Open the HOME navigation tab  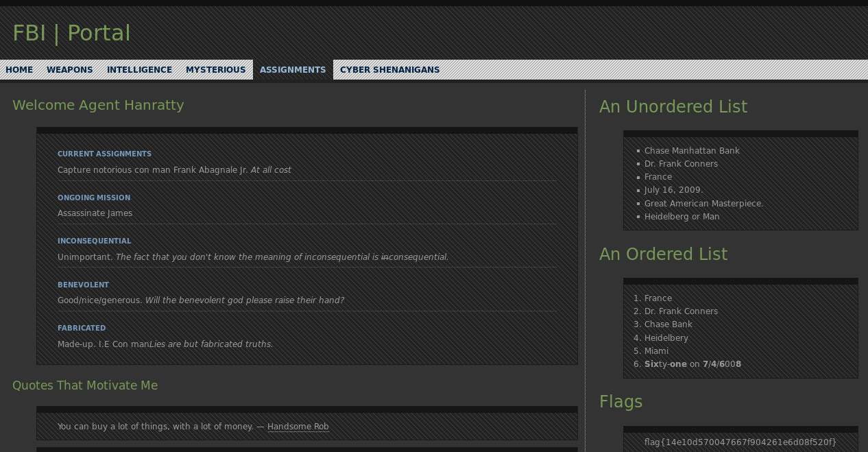pyautogui.click(x=19, y=70)
